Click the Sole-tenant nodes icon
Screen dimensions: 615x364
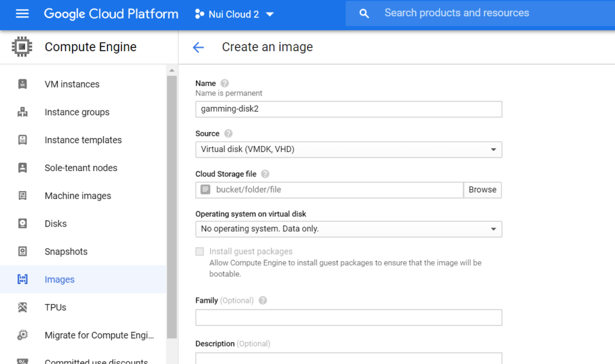[x=22, y=168]
